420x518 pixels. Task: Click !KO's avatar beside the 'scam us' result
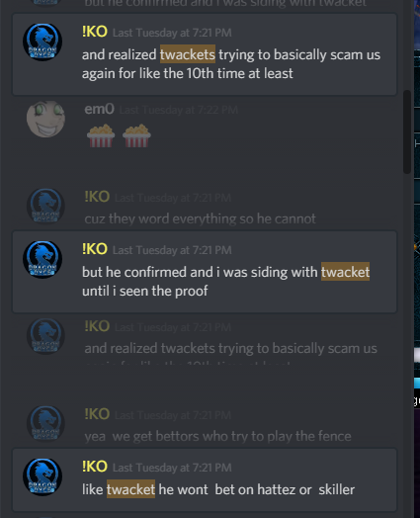pyautogui.click(x=42, y=42)
